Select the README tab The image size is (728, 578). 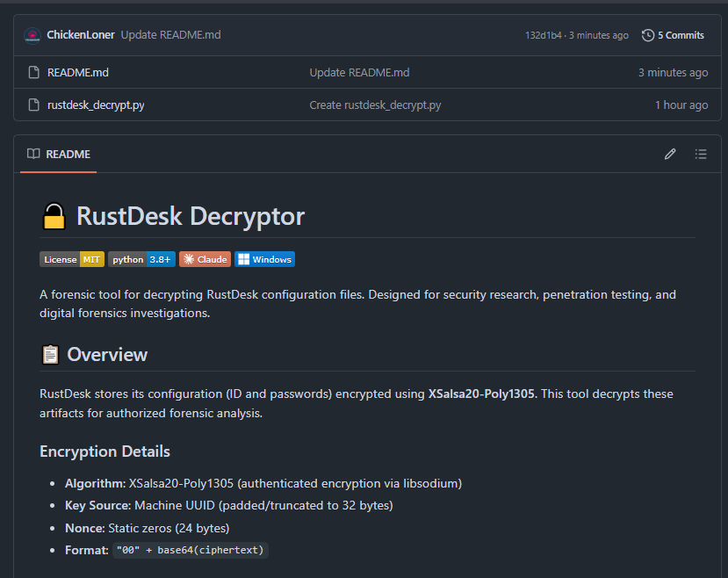59,154
